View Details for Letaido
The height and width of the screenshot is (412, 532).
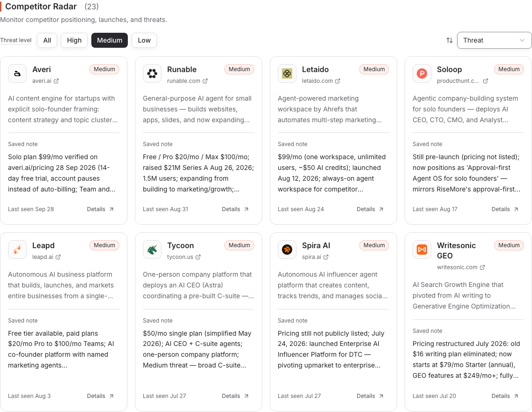click(x=370, y=209)
